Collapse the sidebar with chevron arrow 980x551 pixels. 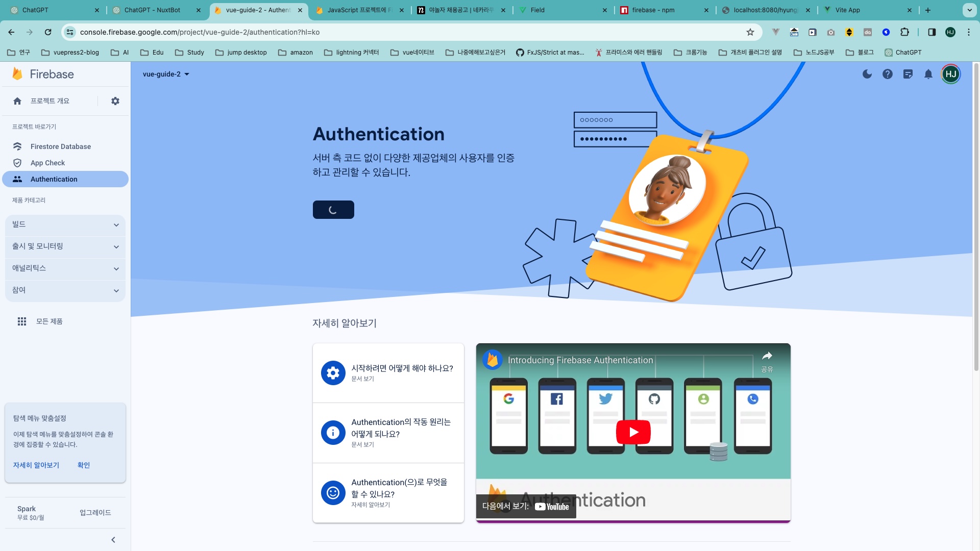[x=113, y=540]
